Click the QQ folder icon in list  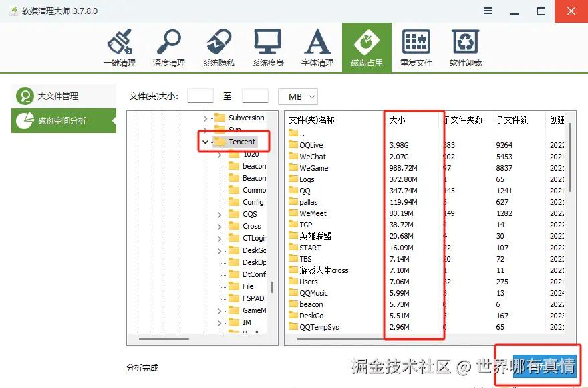tap(293, 190)
